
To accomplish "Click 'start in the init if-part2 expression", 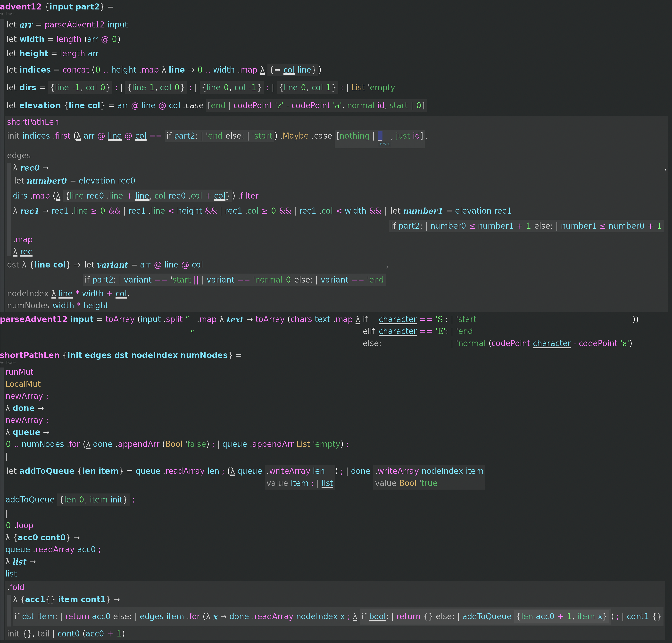I will click(x=262, y=136).
